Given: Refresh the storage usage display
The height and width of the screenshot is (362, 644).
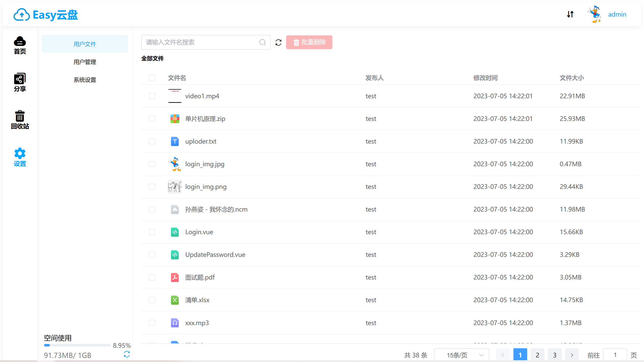Looking at the screenshot, I should coord(127,354).
